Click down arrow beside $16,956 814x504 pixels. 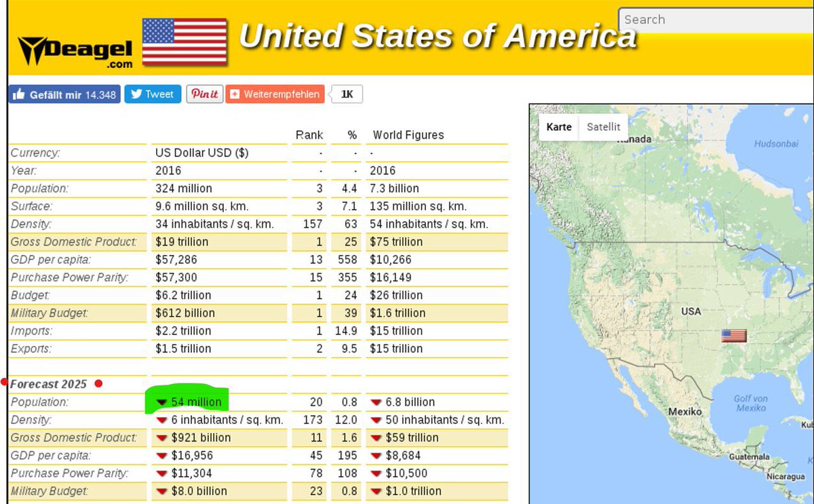pos(161,455)
